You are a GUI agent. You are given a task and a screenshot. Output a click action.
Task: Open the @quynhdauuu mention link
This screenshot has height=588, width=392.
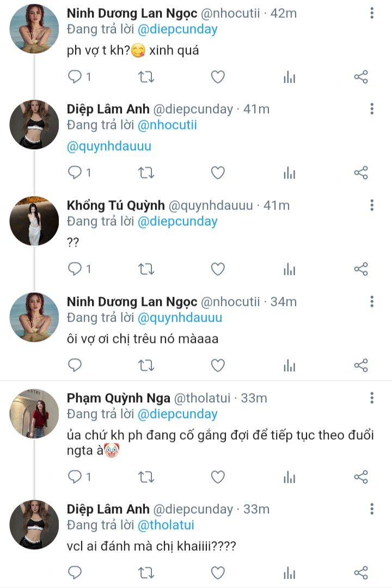point(109,146)
